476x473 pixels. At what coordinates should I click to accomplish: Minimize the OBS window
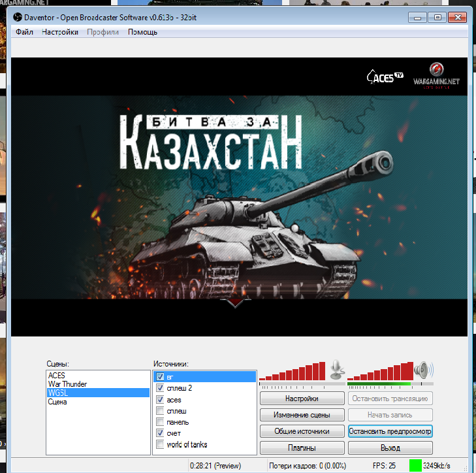(417, 18)
